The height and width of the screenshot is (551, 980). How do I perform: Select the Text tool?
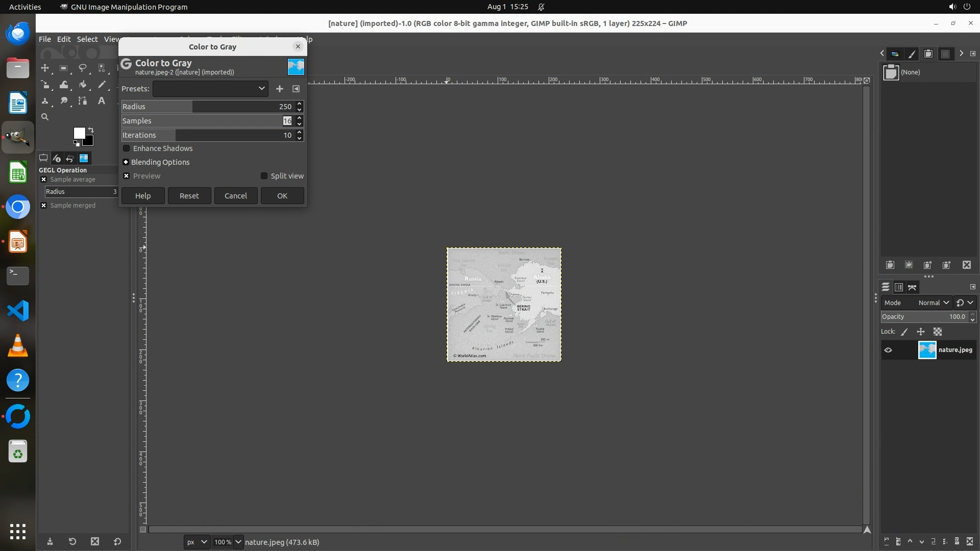coord(102,101)
